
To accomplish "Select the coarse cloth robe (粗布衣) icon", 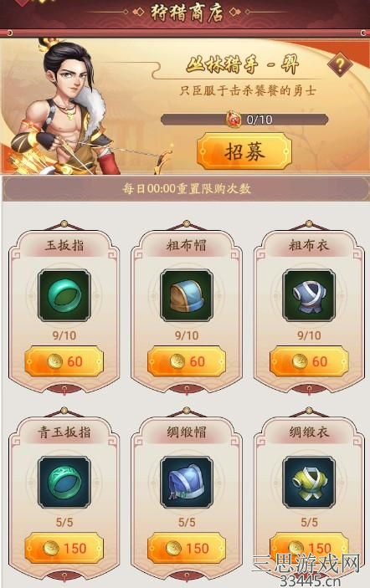I will coord(309,295).
